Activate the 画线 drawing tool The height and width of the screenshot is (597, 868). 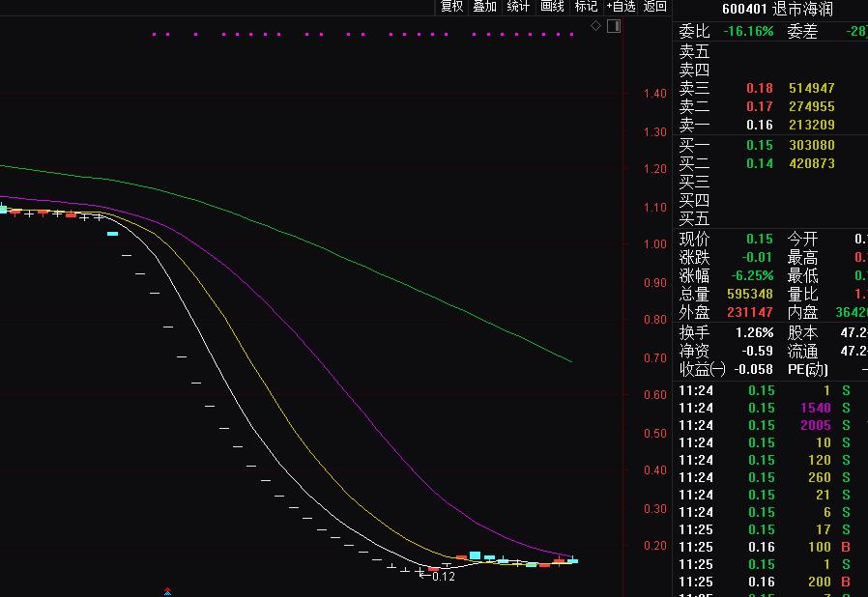(552, 7)
